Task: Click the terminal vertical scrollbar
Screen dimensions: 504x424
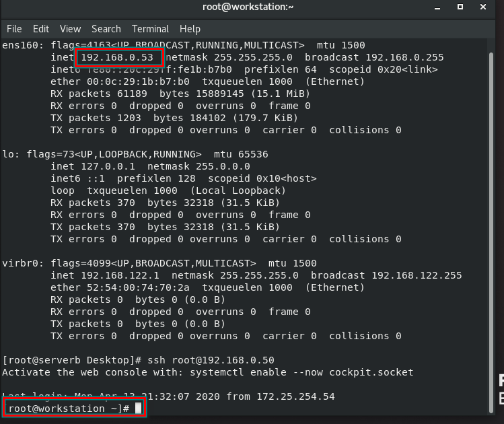Action: (x=491, y=232)
